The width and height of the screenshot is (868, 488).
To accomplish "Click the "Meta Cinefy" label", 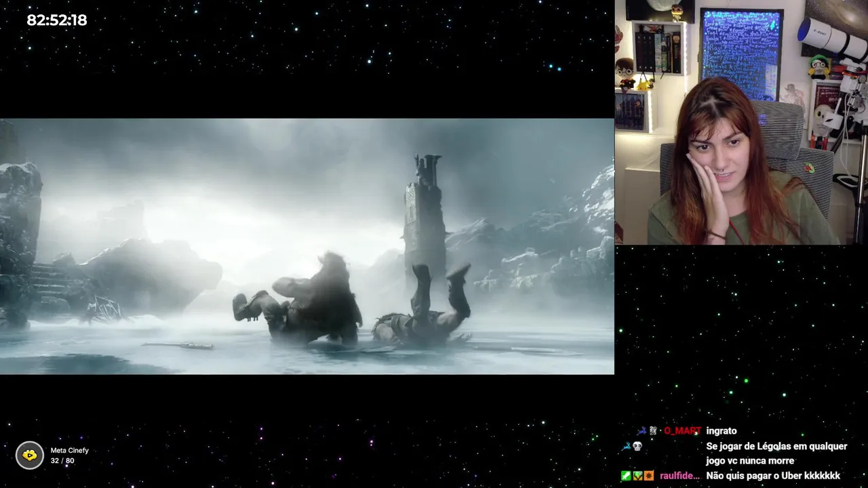I will [x=69, y=451].
